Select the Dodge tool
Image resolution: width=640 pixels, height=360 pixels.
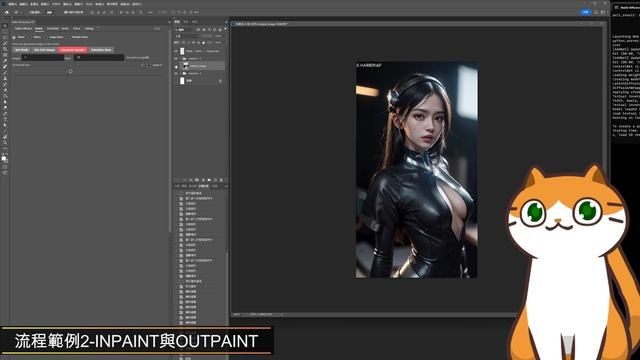(x=5, y=108)
